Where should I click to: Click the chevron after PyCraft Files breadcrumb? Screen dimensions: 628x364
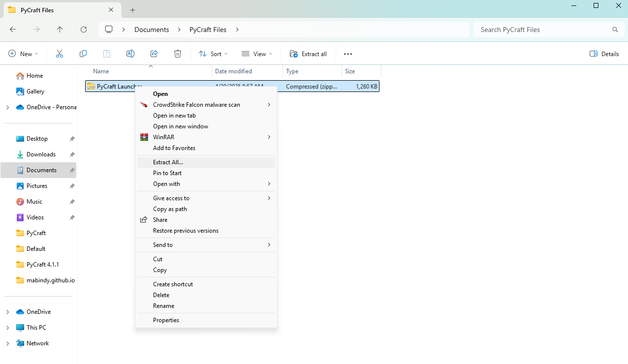tap(237, 30)
